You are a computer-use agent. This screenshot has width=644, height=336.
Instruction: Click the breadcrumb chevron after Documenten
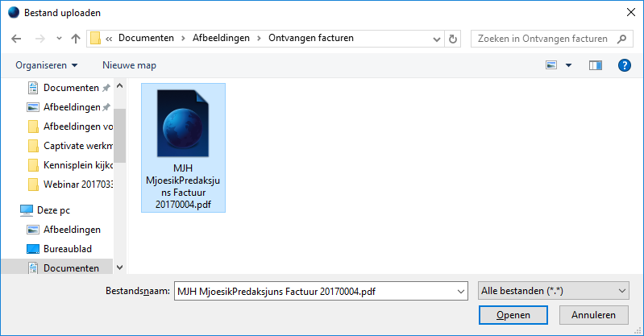[x=183, y=39]
